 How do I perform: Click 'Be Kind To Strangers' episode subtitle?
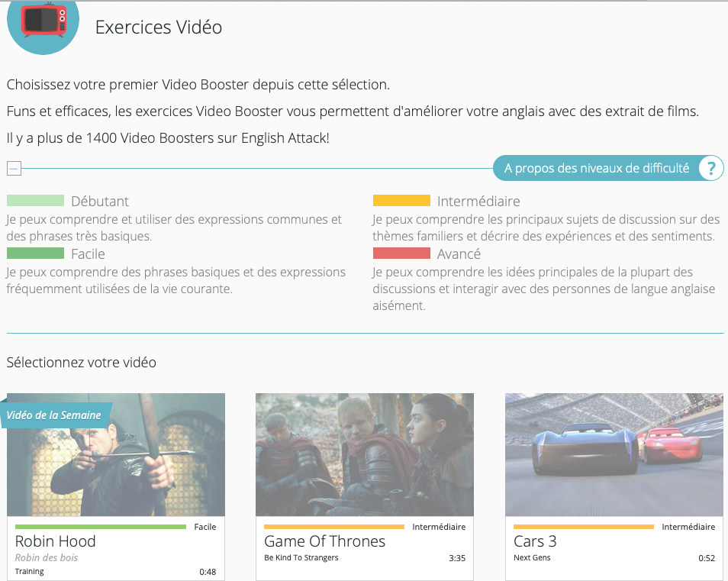pyautogui.click(x=301, y=558)
